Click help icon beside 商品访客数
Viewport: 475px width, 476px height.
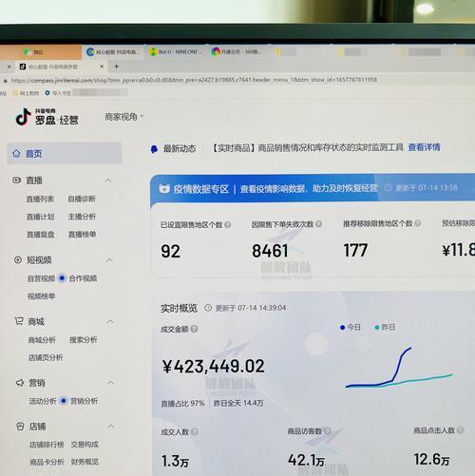(328, 430)
